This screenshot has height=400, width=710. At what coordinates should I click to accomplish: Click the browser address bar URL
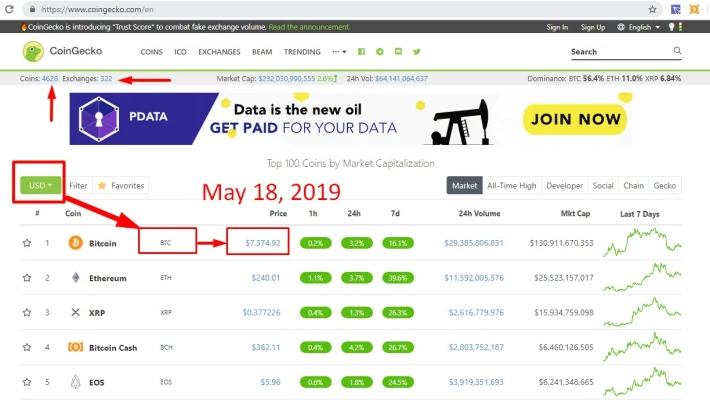[x=97, y=9]
